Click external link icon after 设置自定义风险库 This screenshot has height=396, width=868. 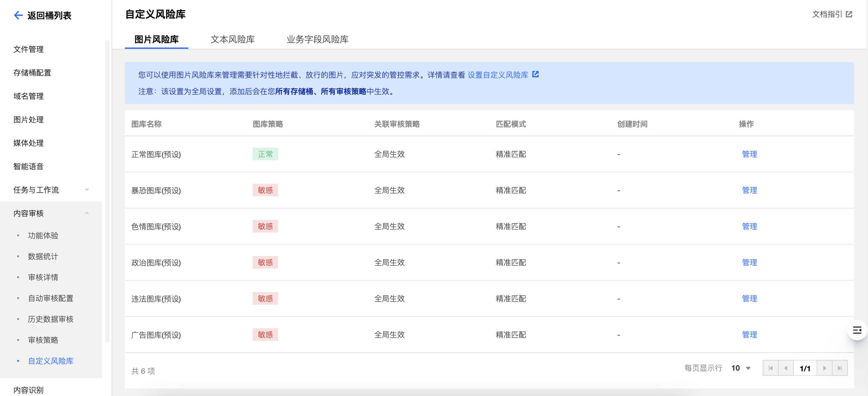coord(535,74)
